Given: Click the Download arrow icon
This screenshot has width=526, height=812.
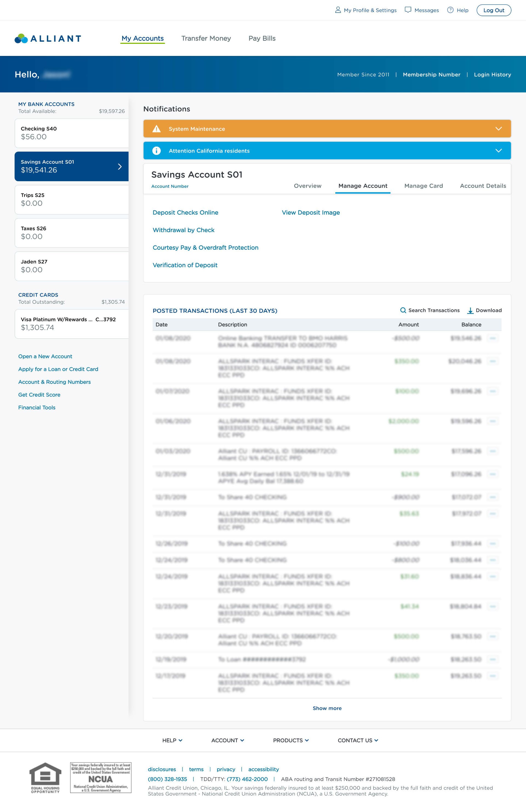Looking at the screenshot, I should point(470,311).
